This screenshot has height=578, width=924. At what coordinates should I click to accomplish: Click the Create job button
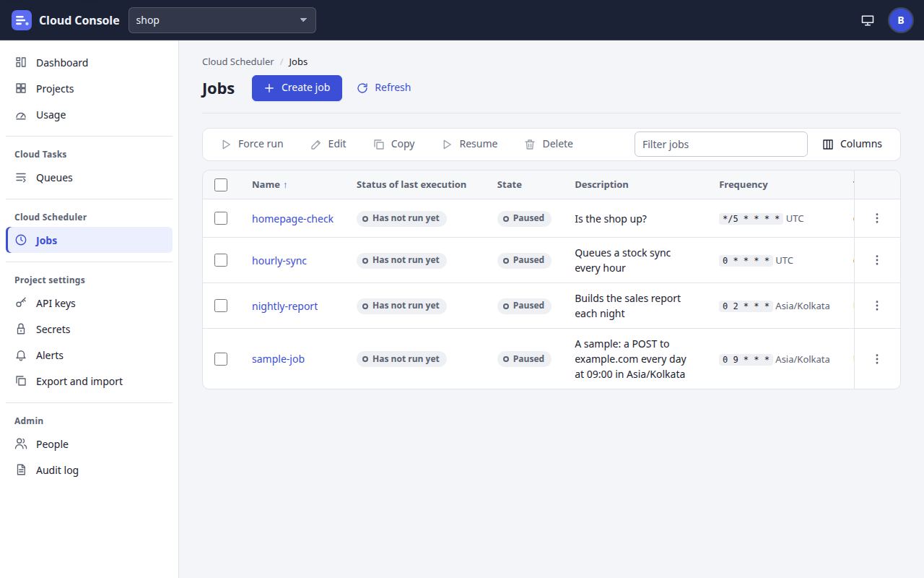(x=297, y=88)
